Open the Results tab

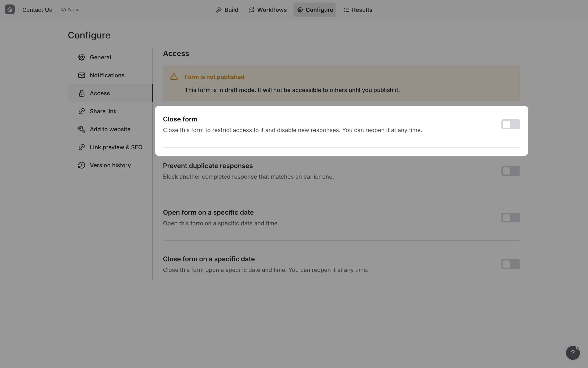coord(358,10)
